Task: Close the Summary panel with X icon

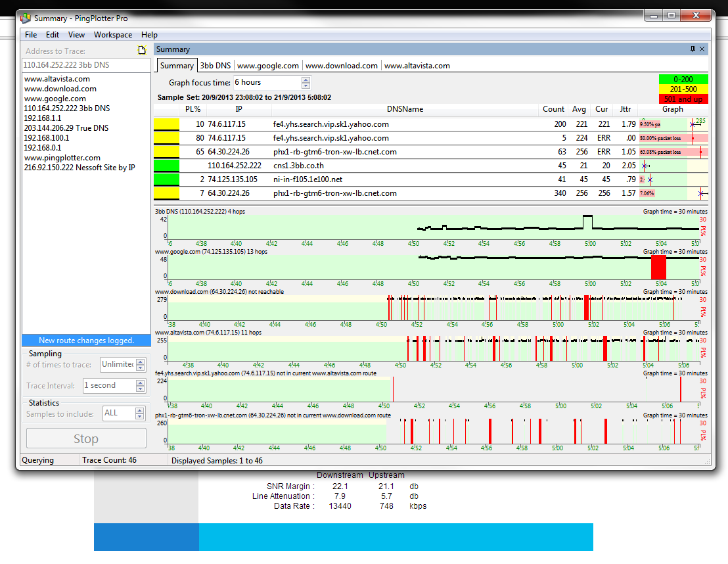Action: (x=702, y=49)
